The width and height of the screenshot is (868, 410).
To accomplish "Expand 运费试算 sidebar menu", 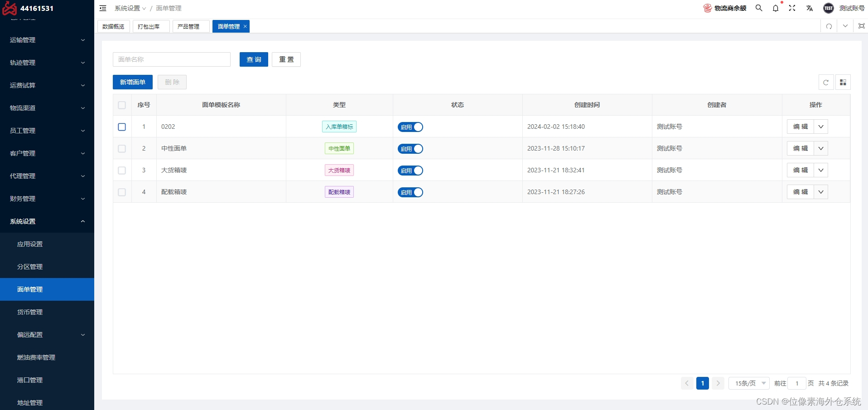I will point(47,85).
